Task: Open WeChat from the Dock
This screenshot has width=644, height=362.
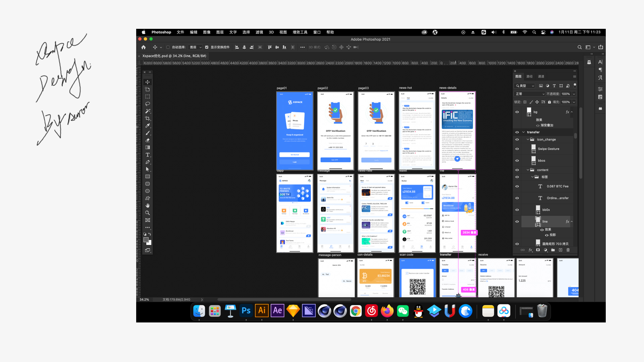Action: (x=403, y=311)
